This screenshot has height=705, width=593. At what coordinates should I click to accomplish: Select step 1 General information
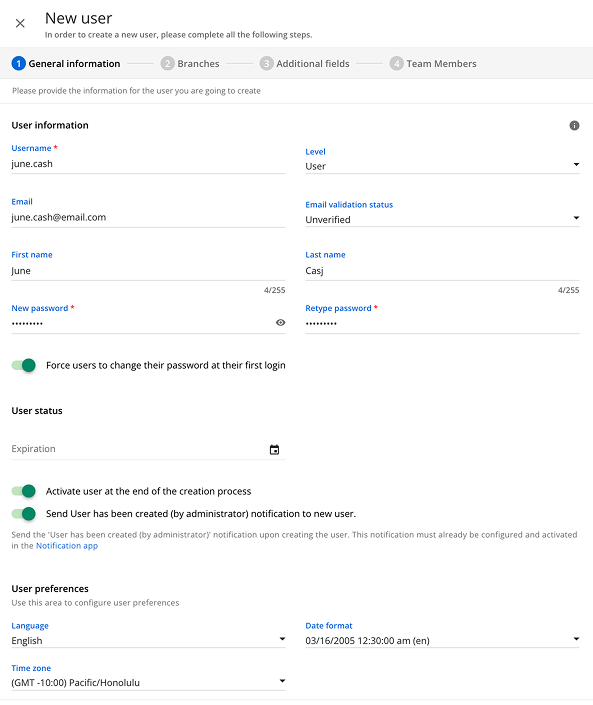(x=66, y=63)
